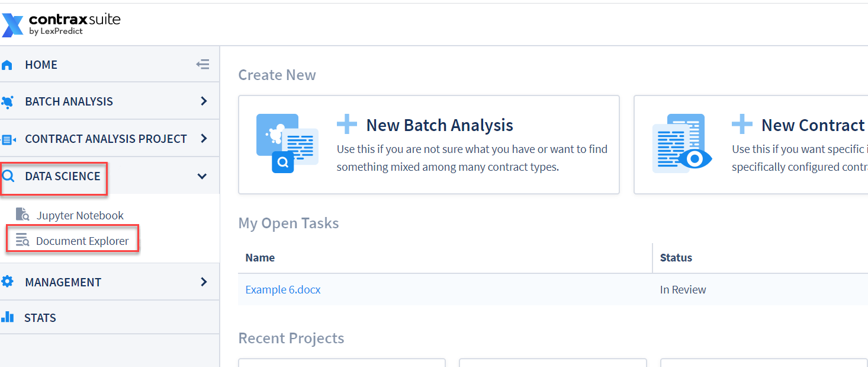Click the ContraxSuite logo icon

[12, 25]
